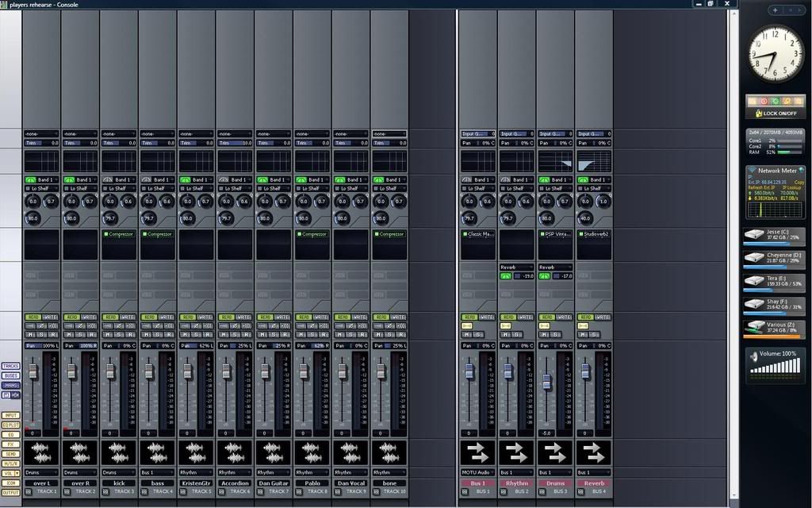Open the Jesse (C:) drive gadget

pyautogui.click(x=775, y=235)
